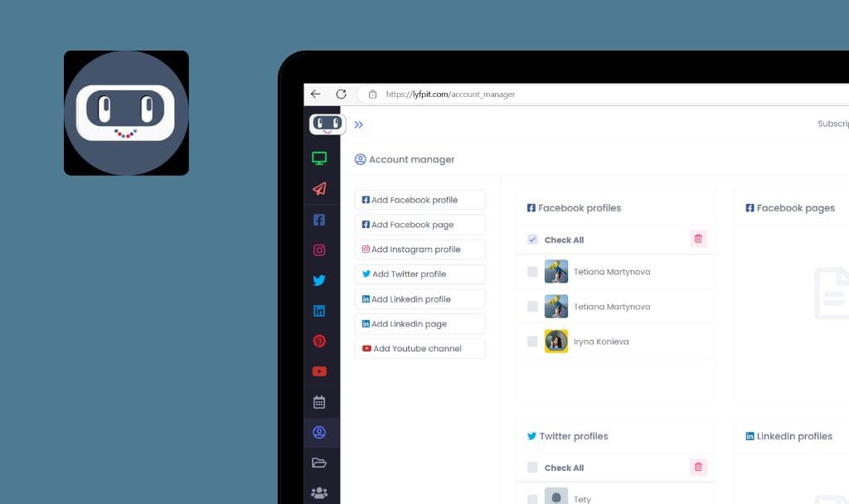This screenshot has width=849, height=504.
Task: Expand the sidebar with double chevron
Action: click(358, 124)
